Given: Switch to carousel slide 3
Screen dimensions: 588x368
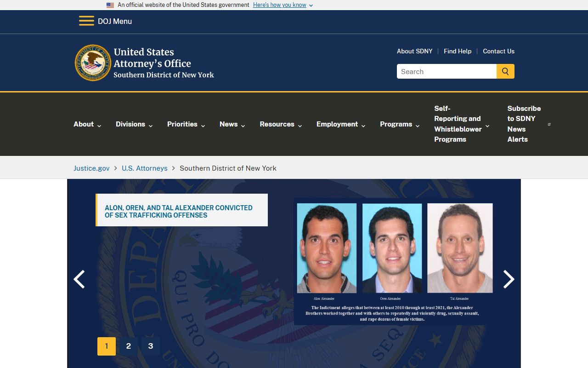Looking at the screenshot, I should point(151,346).
